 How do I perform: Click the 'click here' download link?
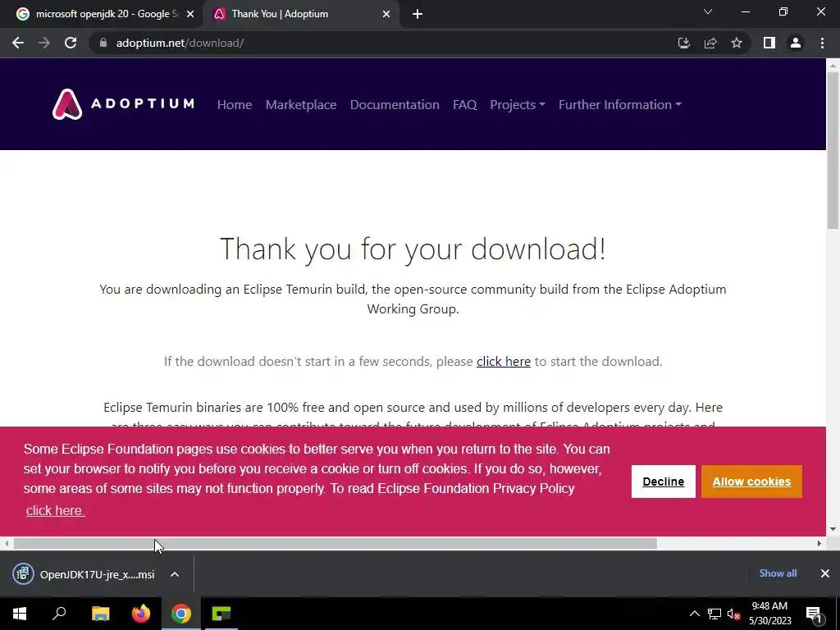point(504,362)
